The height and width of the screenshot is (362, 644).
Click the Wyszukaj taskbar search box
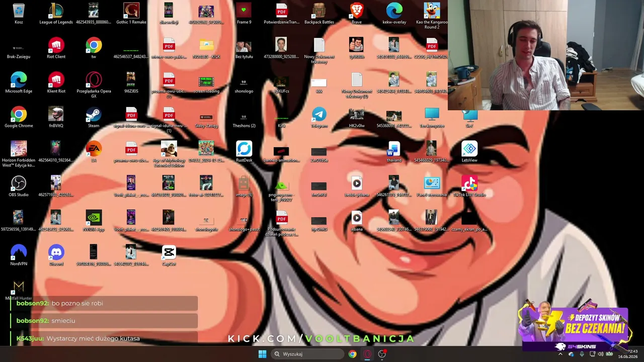pos(307,354)
